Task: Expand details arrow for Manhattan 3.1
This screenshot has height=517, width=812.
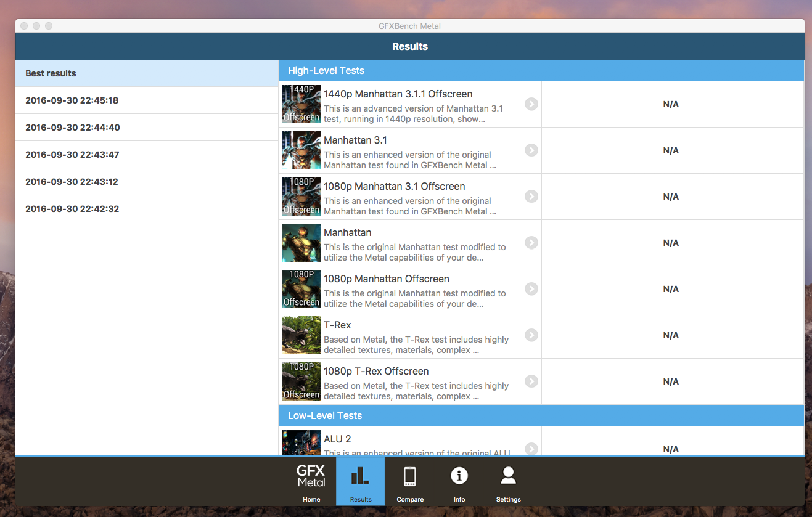Action: (531, 150)
